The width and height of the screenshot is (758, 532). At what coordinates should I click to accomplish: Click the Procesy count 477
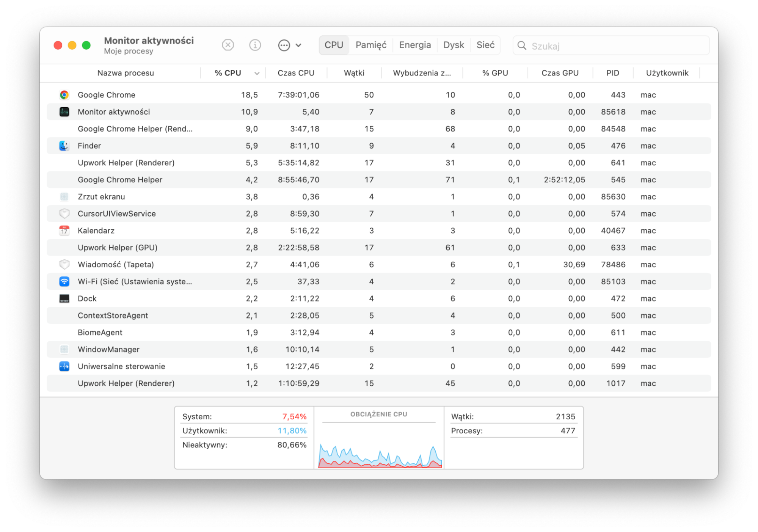[568, 431]
